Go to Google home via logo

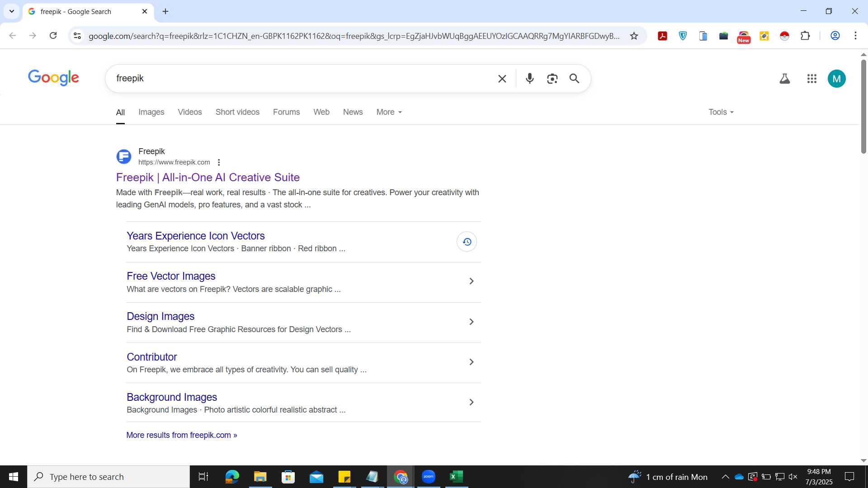[53, 78]
